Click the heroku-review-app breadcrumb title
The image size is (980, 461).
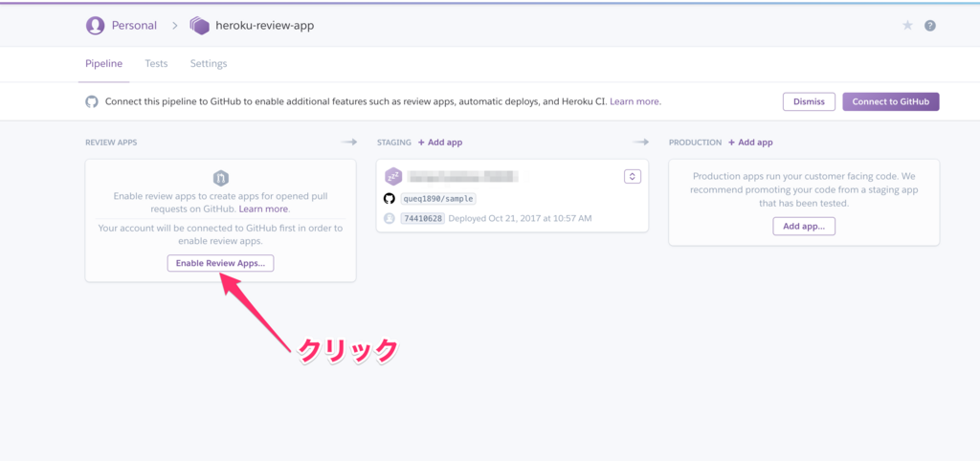pos(264,26)
